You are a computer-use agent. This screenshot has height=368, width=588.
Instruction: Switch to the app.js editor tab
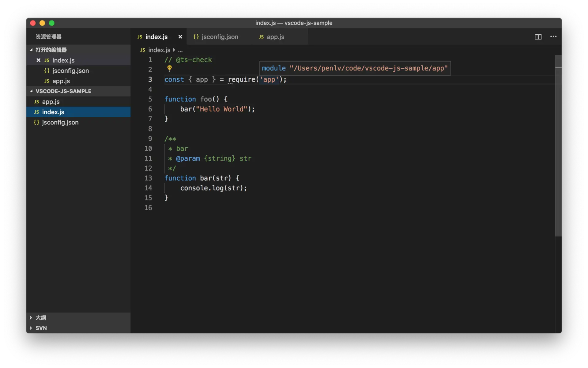[275, 37]
